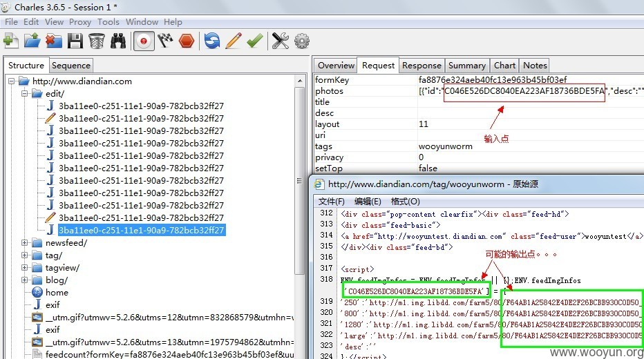Viewport: 644px width, 359px height.
Task: Open the Help menu
Action: (x=173, y=21)
